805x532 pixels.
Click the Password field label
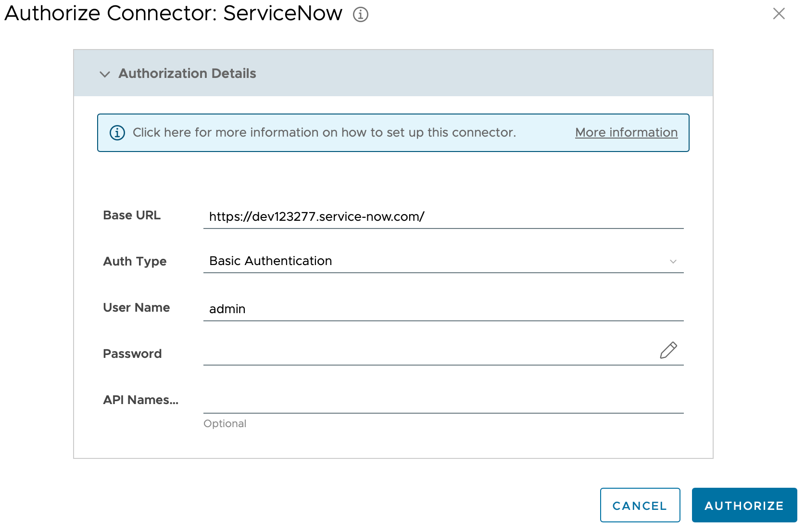(132, 354)
